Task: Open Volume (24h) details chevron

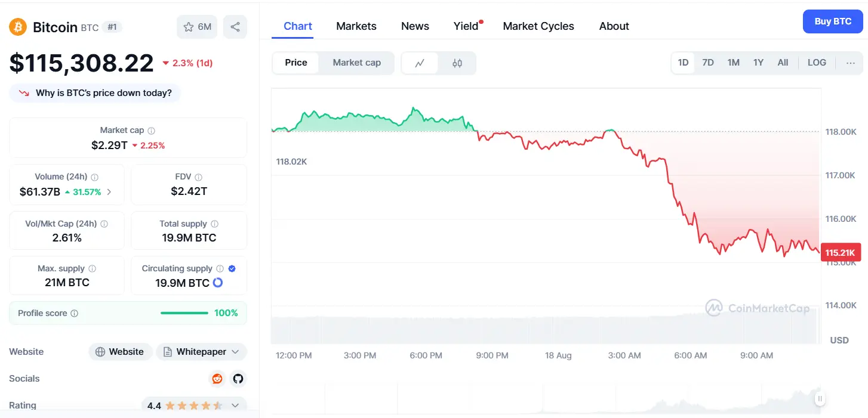Action: click(109, 192)
